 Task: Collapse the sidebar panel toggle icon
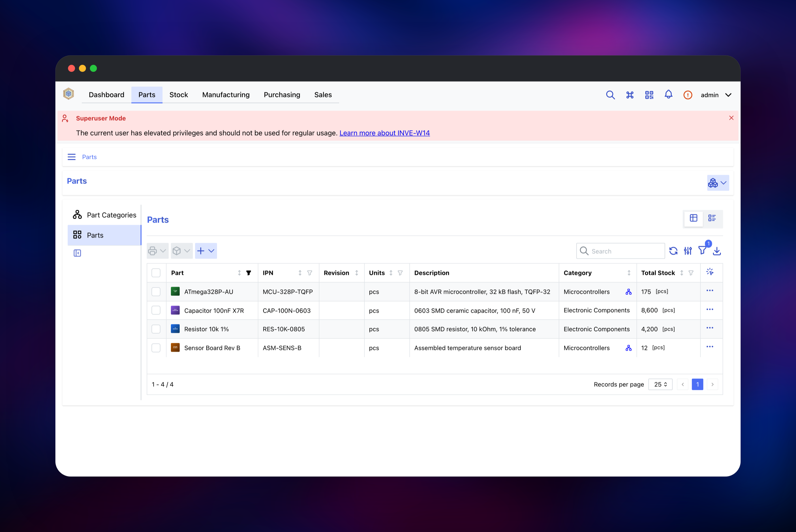click(x=77, y=253)
